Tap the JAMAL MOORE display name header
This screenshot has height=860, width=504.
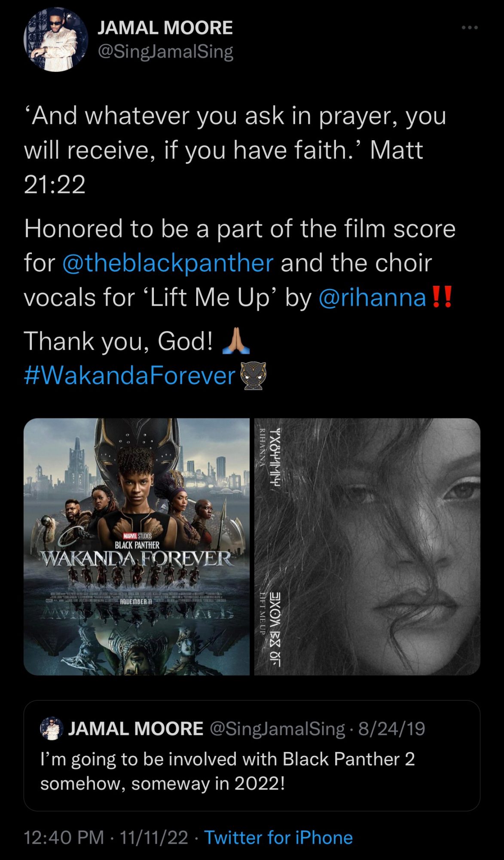pos(165,28)
